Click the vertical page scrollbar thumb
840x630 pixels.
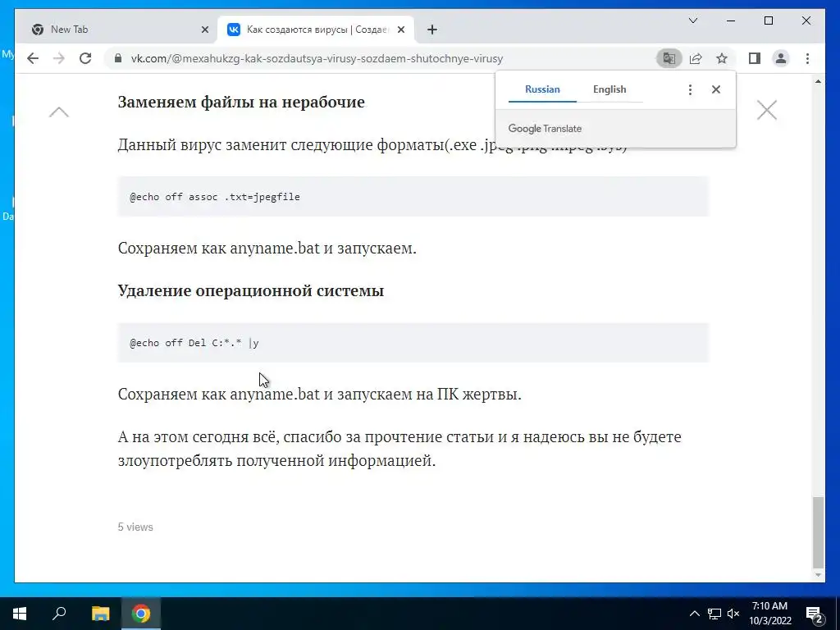pyautogui.click(x=818, y=532)
